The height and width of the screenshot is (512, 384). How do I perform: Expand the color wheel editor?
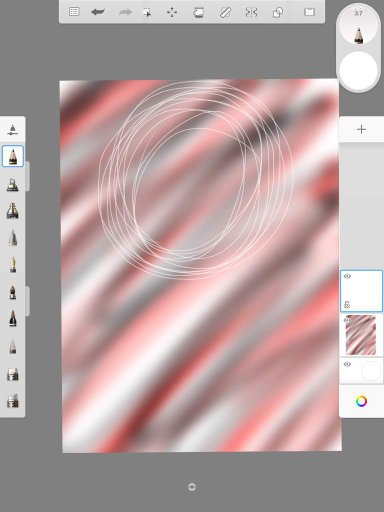361,401
